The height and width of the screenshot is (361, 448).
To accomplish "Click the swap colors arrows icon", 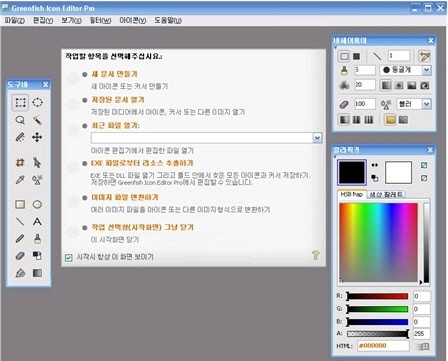I will pos(375,165).
